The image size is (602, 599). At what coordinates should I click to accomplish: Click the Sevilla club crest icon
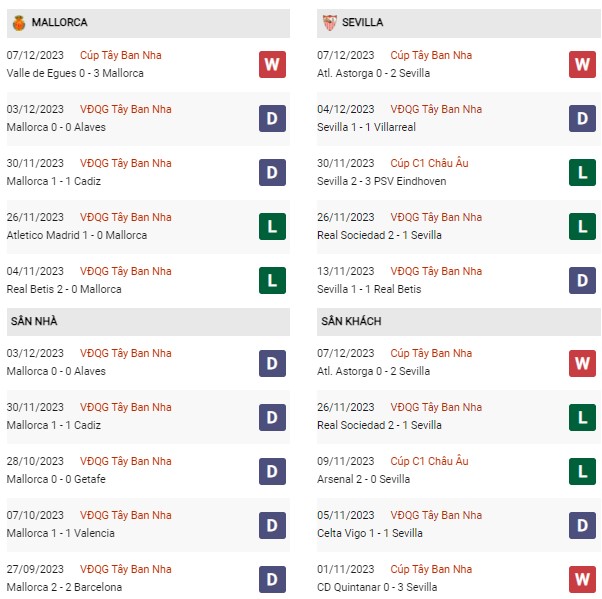(x=329, y=23)
